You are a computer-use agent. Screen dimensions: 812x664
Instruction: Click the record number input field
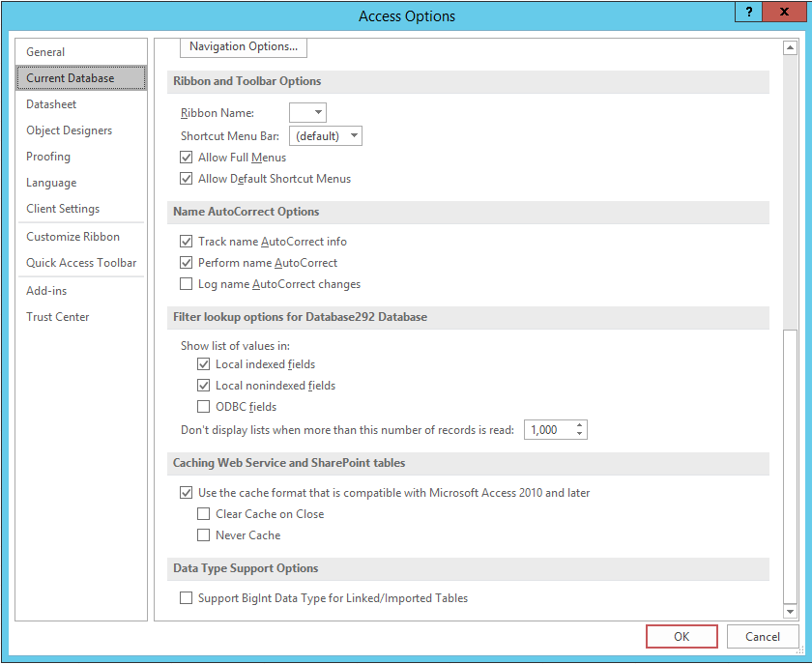548,430
